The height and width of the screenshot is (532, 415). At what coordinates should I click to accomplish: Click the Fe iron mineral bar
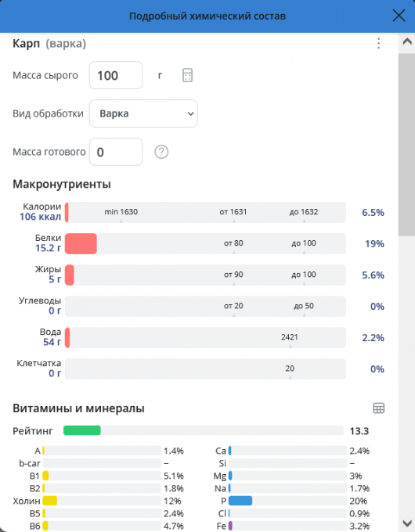click(x=287, y=526)
